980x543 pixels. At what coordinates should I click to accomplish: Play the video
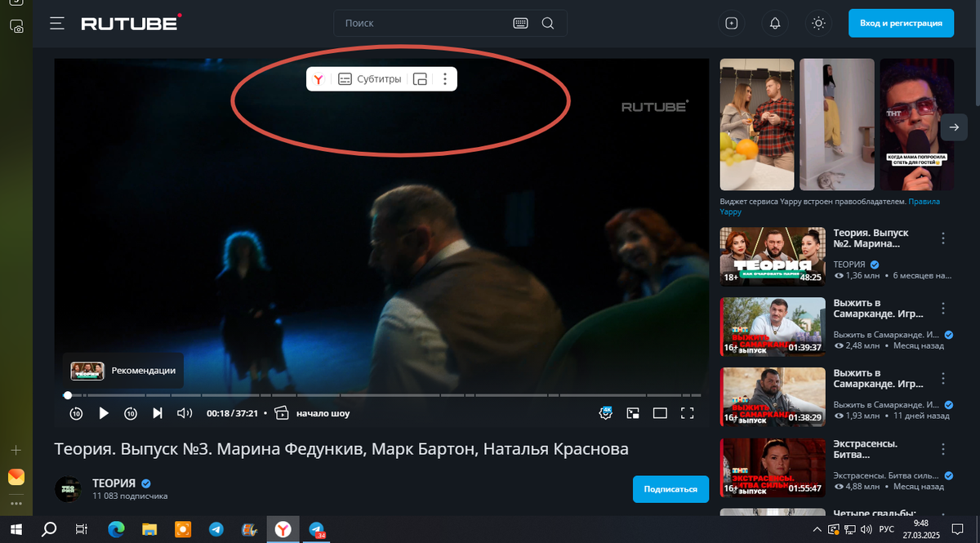pos(104,413)
